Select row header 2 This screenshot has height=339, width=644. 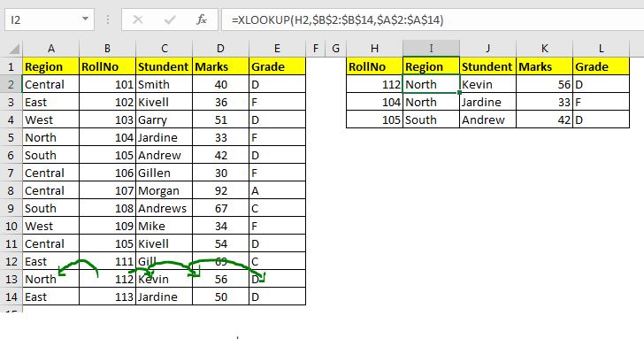tap(11, 85)
